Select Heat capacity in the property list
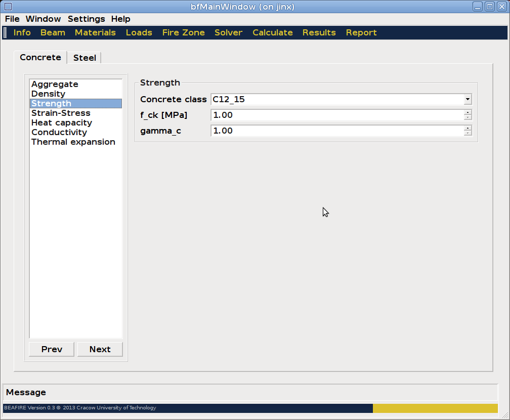Viewport: 510px width, 420px height. pyautogui.click(x=62, y=123)
